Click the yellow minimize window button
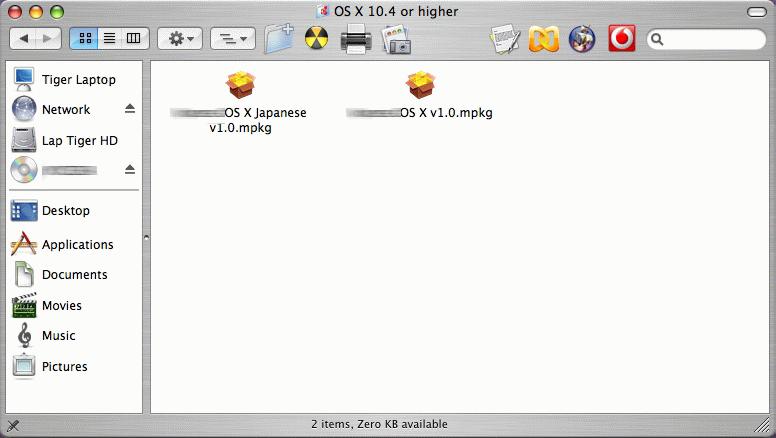This screenshot has width=776, height=438. coord(36,12)
